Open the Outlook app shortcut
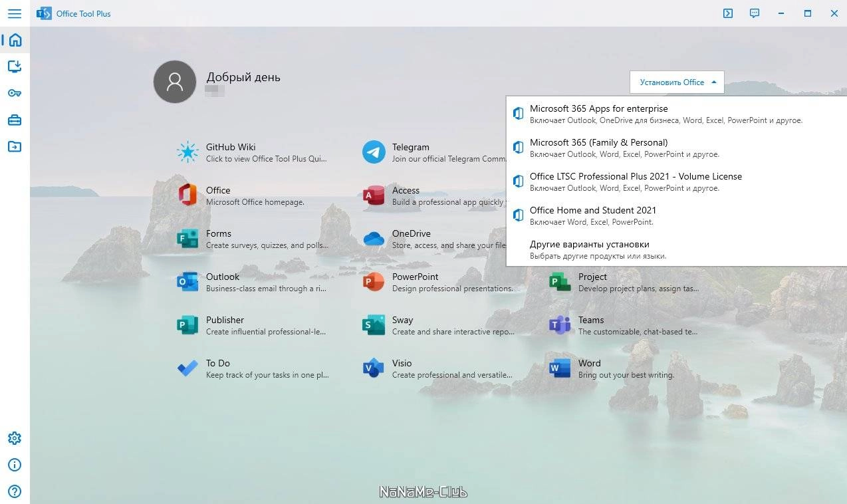This screenshot has width=847, height=504. coord(253,282)
